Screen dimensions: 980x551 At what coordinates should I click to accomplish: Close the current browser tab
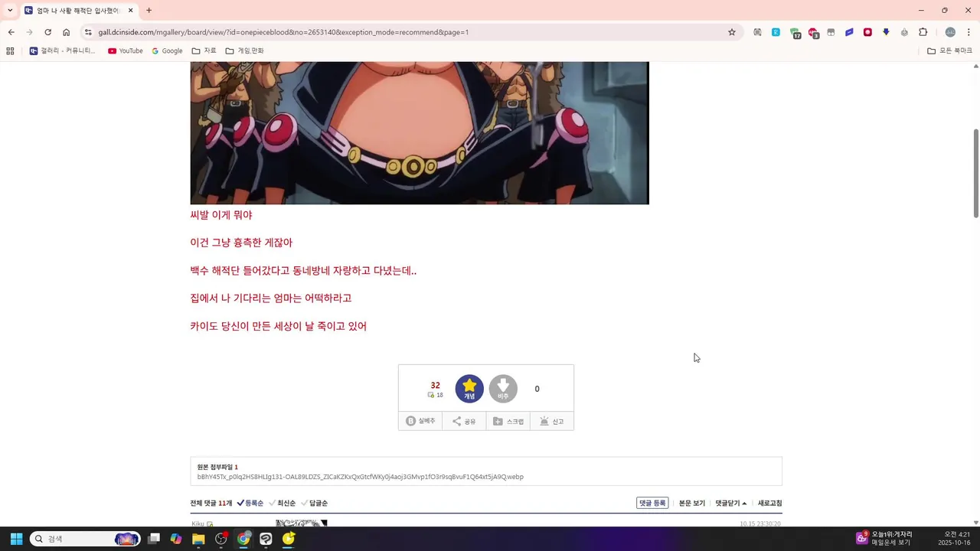131,11
